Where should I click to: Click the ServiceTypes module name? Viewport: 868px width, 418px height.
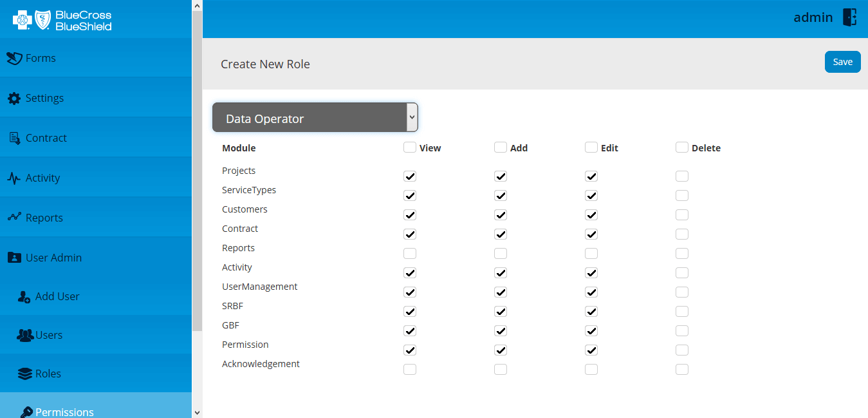point(249,190)
